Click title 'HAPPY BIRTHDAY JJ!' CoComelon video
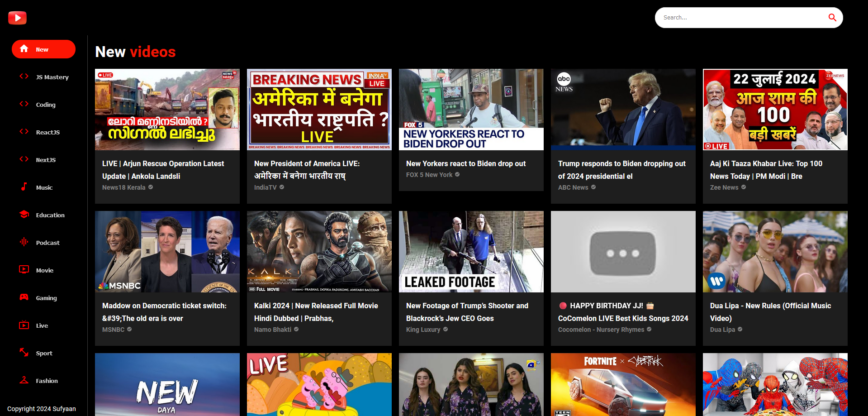868x416 pixels. pos(623,312)
